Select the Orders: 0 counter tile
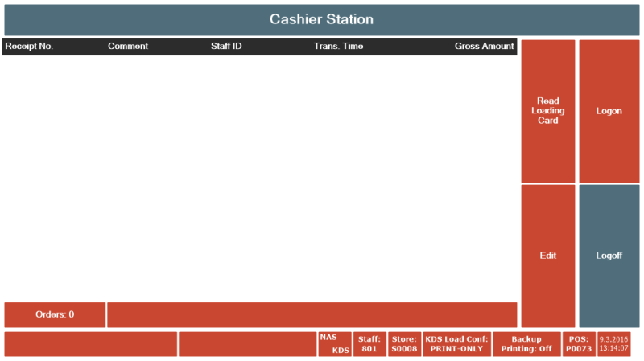This screenshot has height=361, width=644. coord(55,314)
